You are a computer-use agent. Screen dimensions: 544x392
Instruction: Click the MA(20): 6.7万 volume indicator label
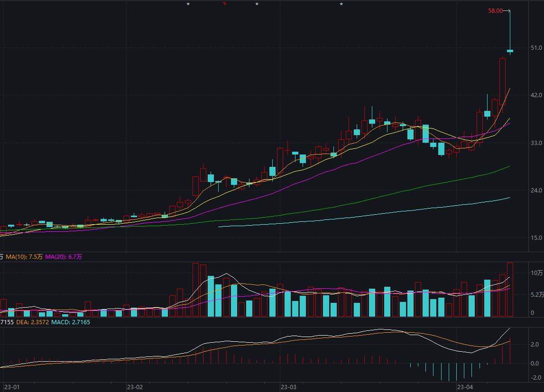pyautogui.click(x=64, y=257)
